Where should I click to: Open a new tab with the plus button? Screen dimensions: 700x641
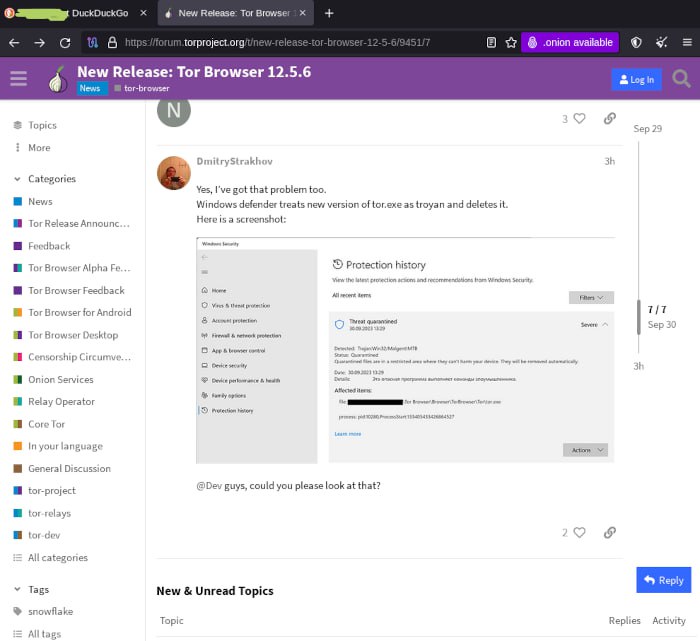click(329, 13)
